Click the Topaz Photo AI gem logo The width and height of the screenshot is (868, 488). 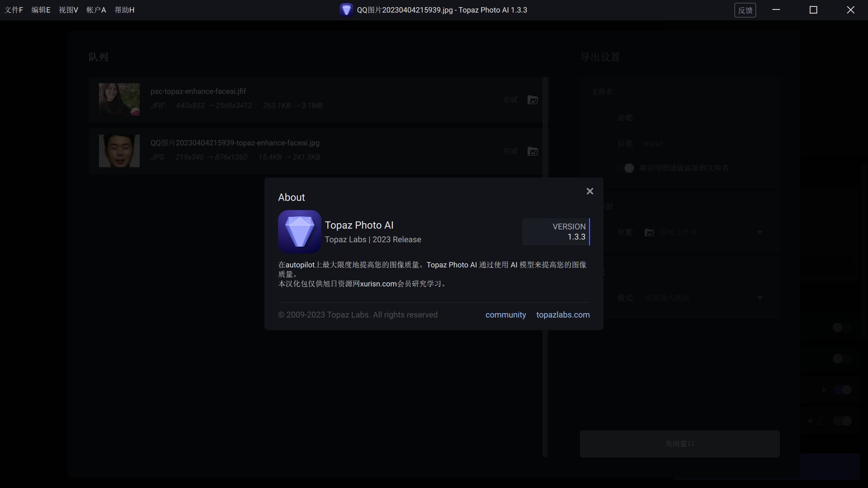click(x=299, y=231)
